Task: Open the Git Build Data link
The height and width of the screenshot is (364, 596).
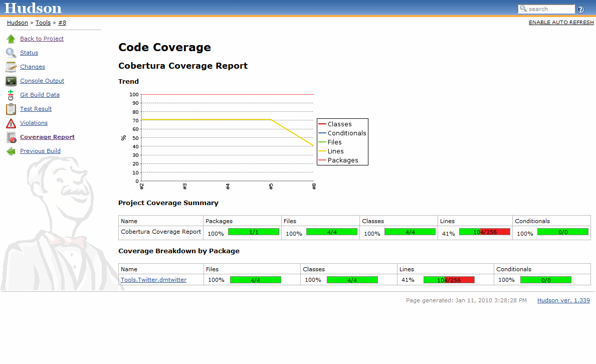Action: [x=40, y=95]
